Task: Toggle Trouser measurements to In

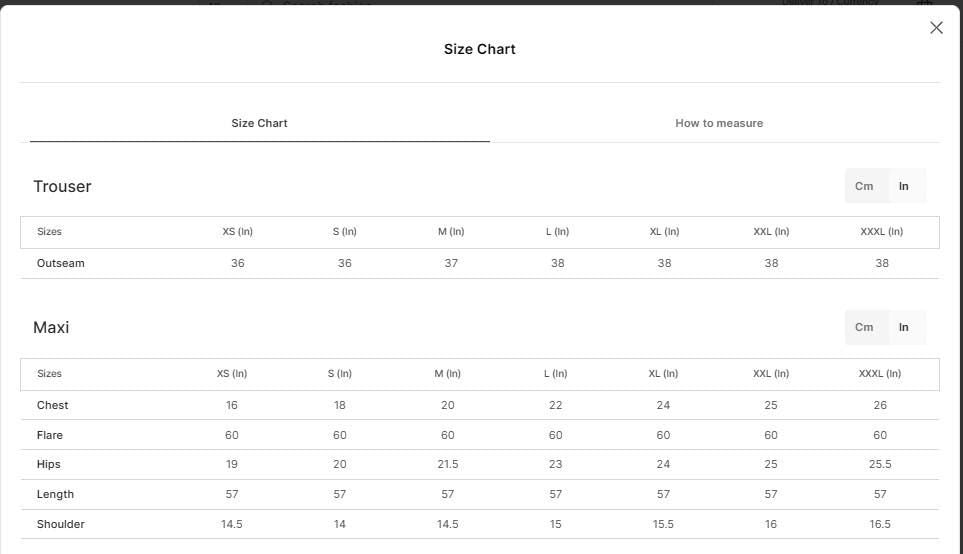Action: click(x=903, y=186)
